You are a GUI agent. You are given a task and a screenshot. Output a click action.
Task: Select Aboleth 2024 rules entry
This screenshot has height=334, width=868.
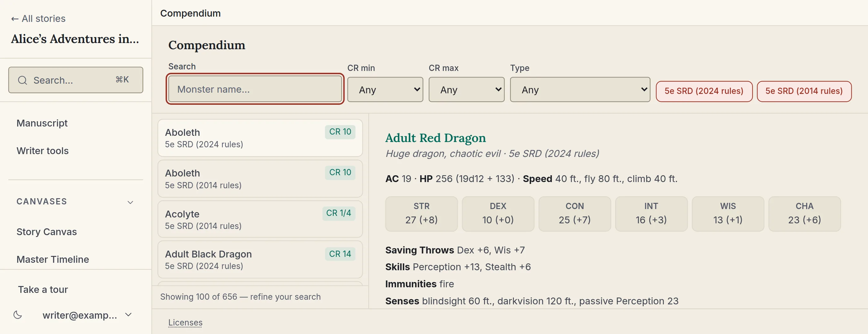260,138
